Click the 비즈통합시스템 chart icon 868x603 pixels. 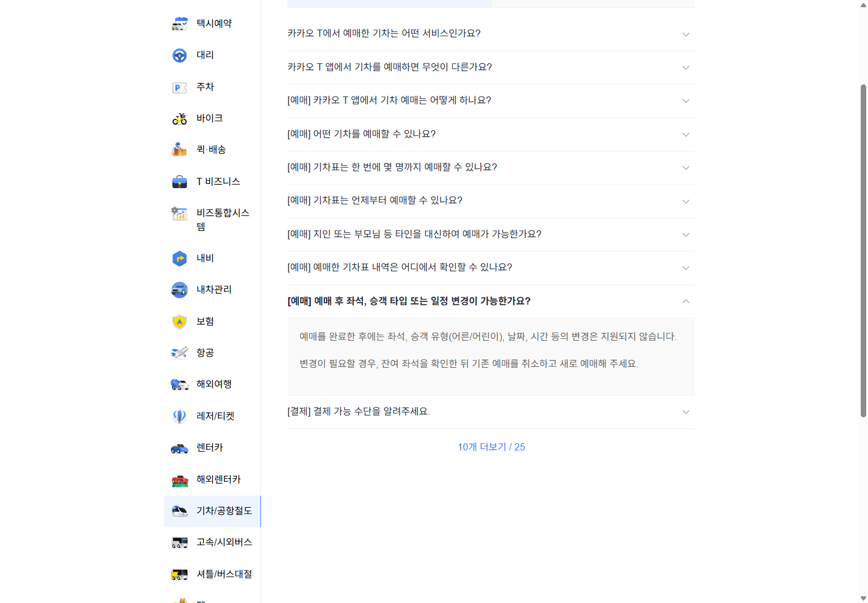tap(180, 213)
